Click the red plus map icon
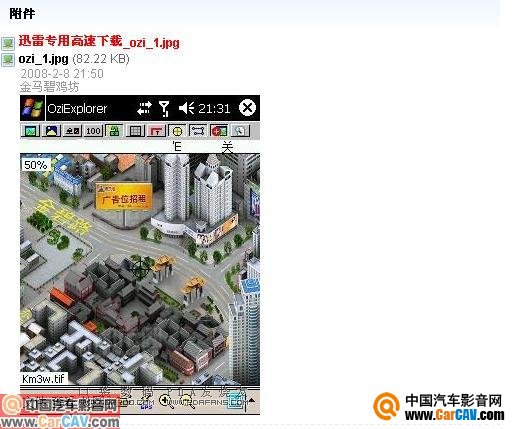The height and width of the screenshot is (429, 512). [219, 131]
